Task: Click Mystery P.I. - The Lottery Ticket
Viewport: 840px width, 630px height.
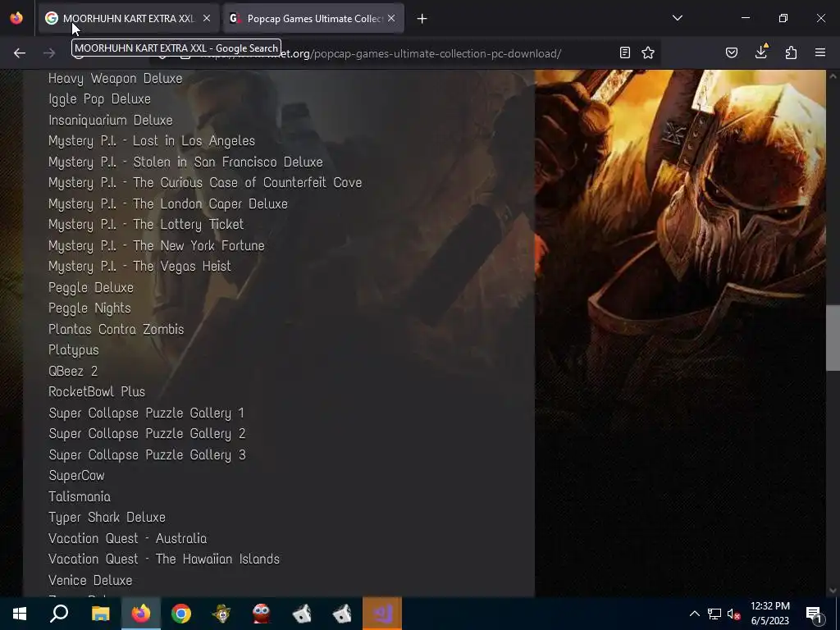Action: [146, 225]
